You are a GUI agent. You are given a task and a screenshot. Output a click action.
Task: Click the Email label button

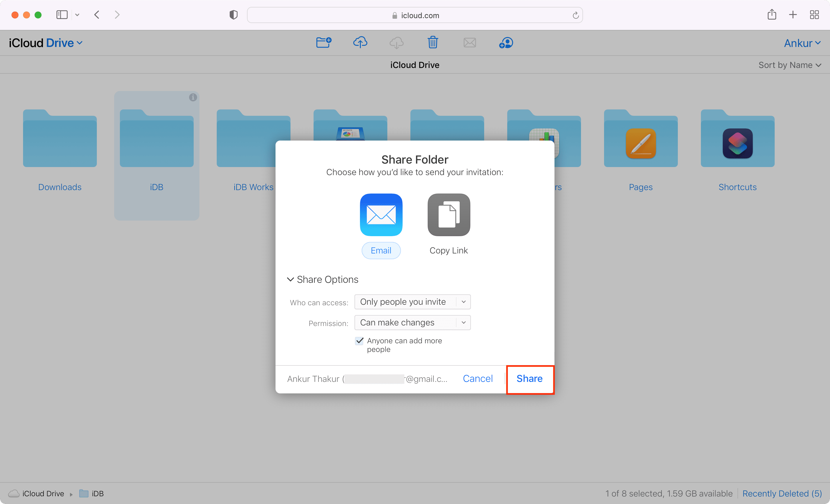(381, 251)
